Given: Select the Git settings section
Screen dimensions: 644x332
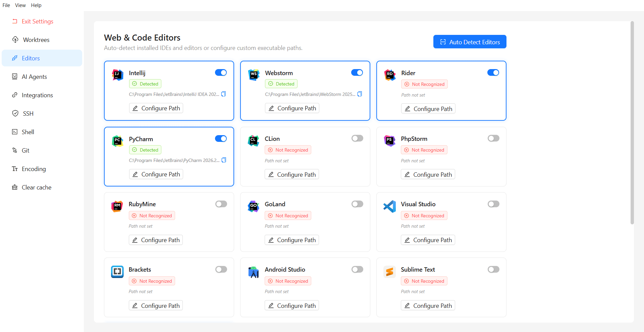Looking at the screenshot, I should point(42,150).
